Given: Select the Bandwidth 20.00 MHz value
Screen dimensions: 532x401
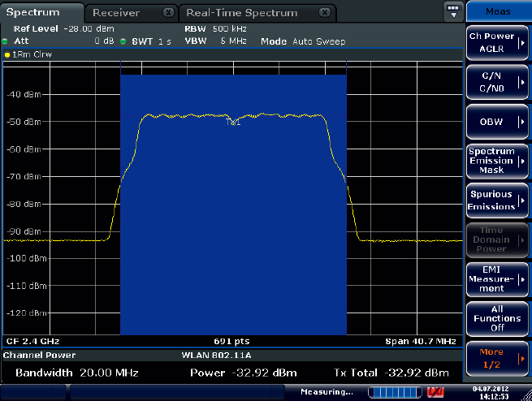Looking at the screenshot, I should click(x=77, y=373).
